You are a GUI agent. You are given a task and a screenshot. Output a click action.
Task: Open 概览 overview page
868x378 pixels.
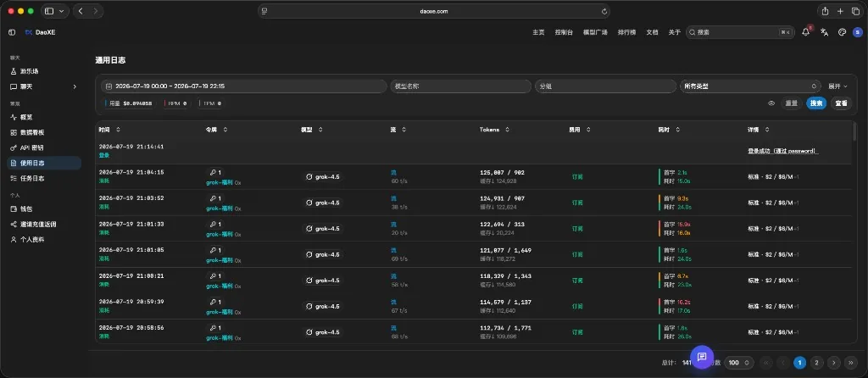(26, 117)
